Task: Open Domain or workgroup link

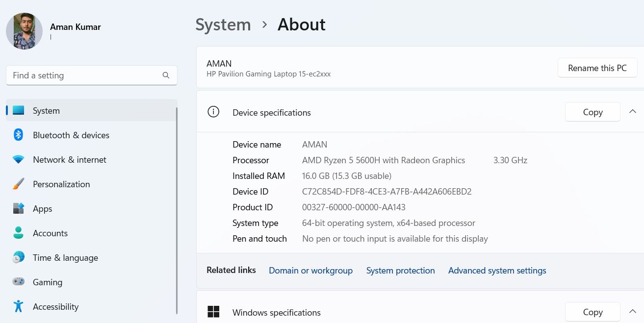Action: (x=310, y=271)
